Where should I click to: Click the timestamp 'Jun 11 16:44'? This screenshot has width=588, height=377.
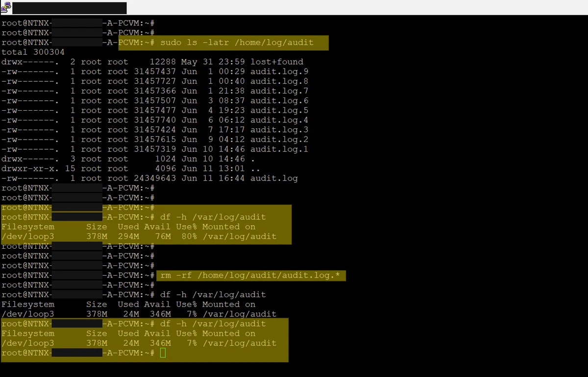pyautogui.click(x=213, y=178)
